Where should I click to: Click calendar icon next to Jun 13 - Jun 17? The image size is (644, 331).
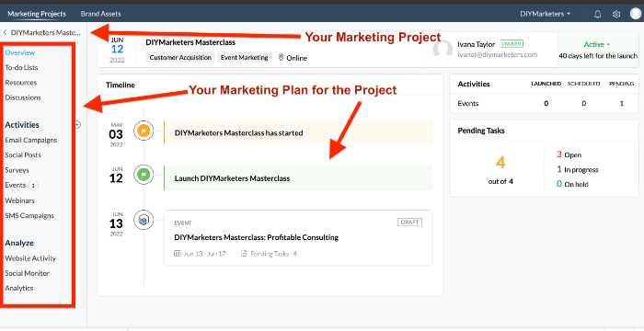(178, 254)
